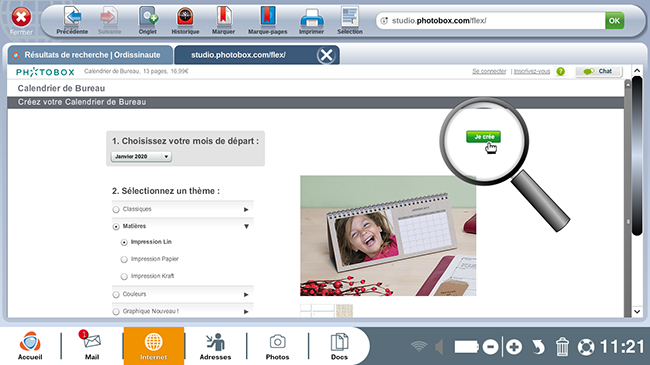
Task: Switch to the Résultats de recherche tab
Action: click(x=90, y=55)
